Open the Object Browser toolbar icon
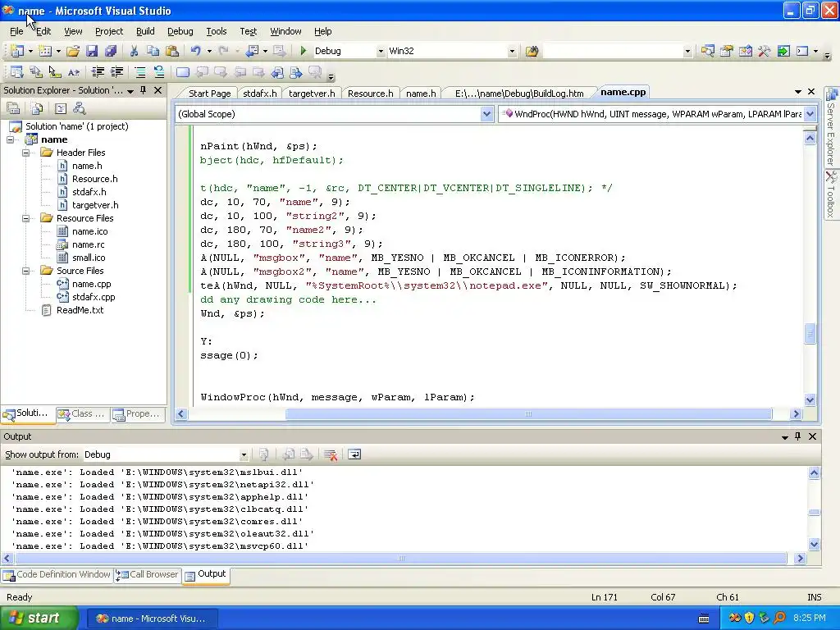The height and width of the screenshot is (630, 840). tap(745, 51)
